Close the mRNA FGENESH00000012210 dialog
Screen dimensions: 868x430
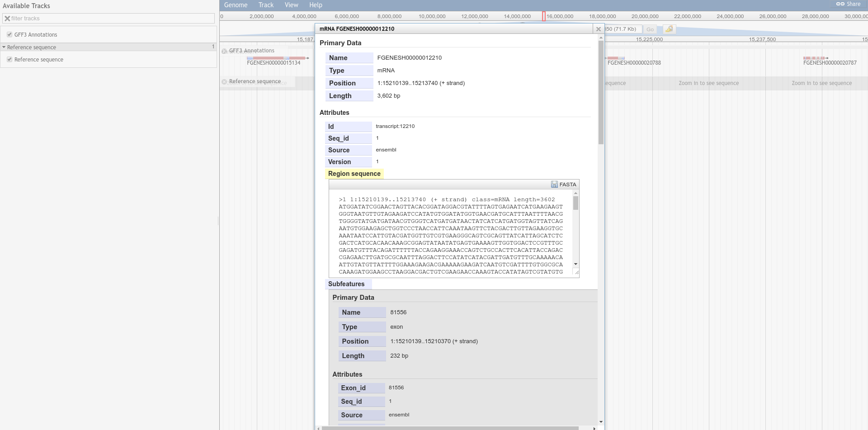[599, 29]
